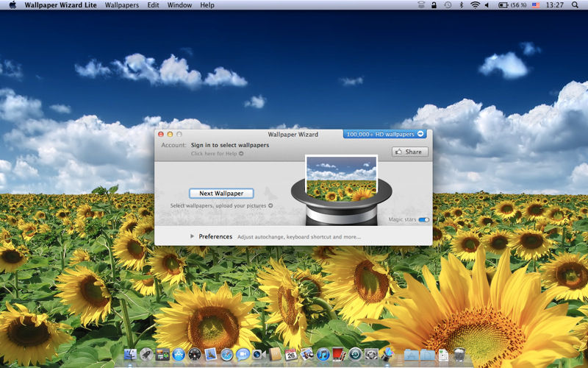Open Messages bubble in the Dock
588x368 pixels.
(243, 354)
